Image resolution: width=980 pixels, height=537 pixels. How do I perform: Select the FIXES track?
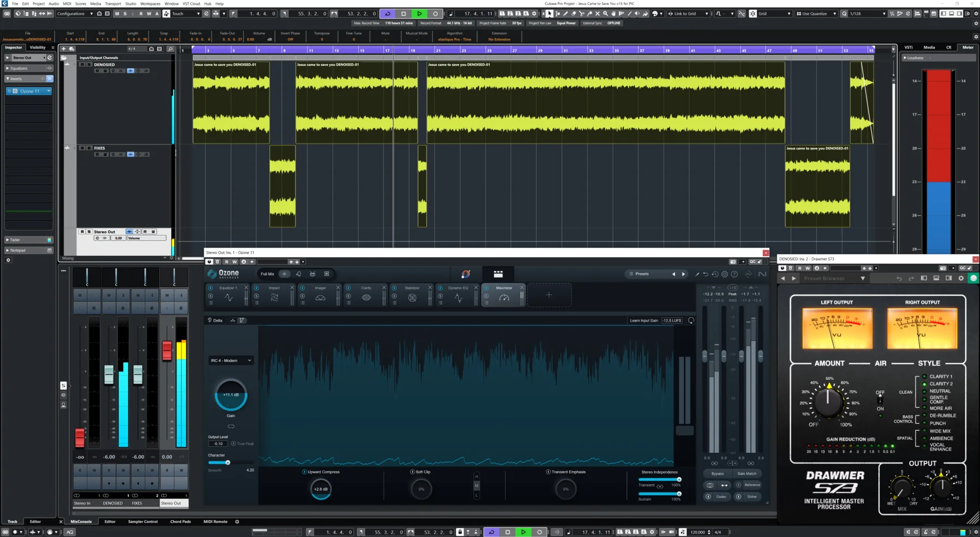99,148
